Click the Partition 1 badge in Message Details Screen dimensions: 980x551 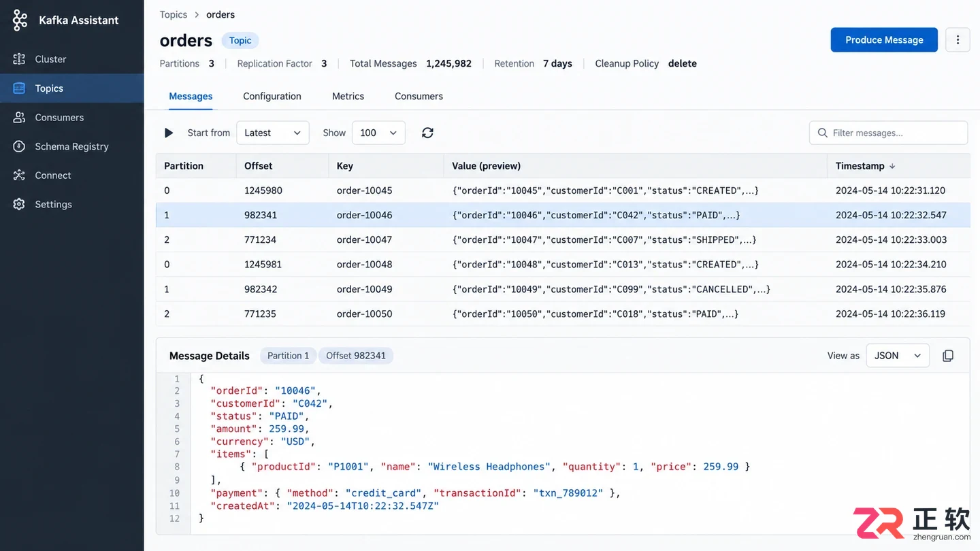[x=288, y=356]
